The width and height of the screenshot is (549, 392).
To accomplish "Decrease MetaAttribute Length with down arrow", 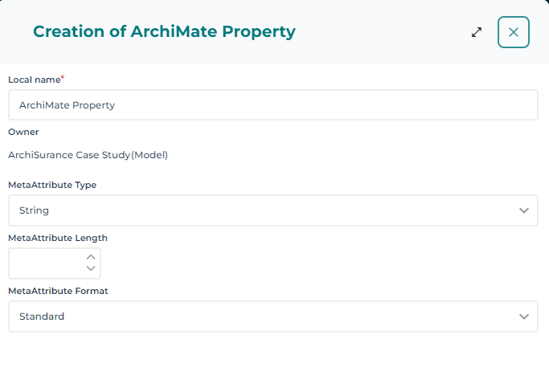I will 91,269.
